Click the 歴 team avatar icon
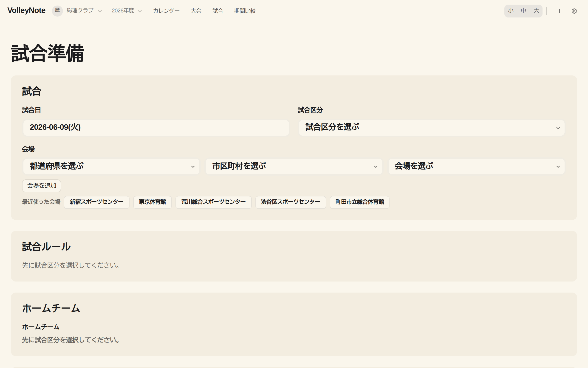This screenshot has height=368, width=588. point(57,11)
